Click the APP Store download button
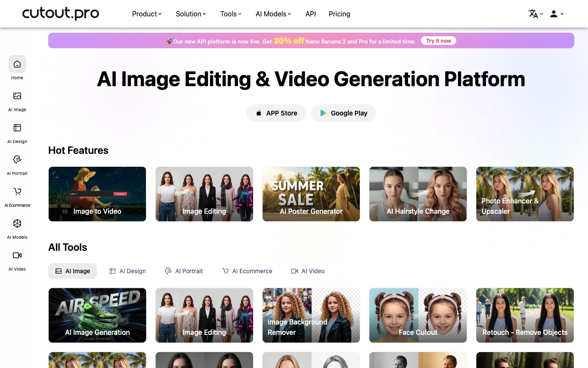588x368 pixels. point(276,113)
